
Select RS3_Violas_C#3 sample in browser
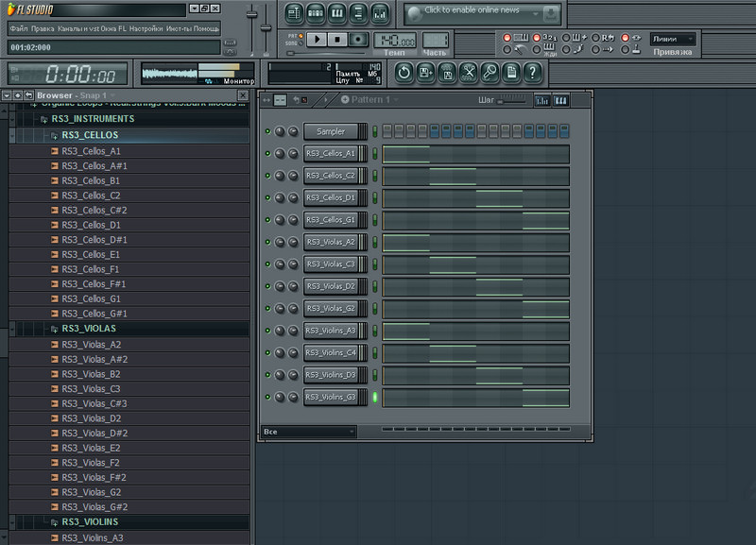[x=93, y=403]
